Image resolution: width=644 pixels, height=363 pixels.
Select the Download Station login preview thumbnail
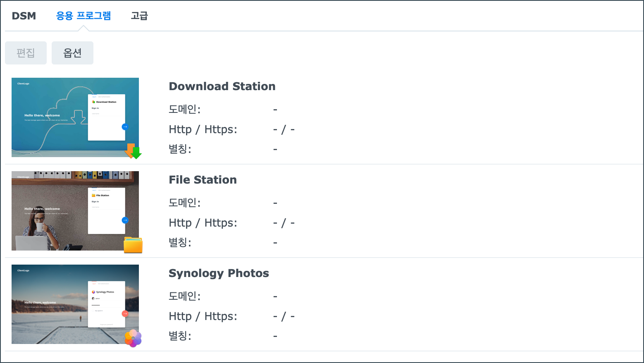coord(75,117)
